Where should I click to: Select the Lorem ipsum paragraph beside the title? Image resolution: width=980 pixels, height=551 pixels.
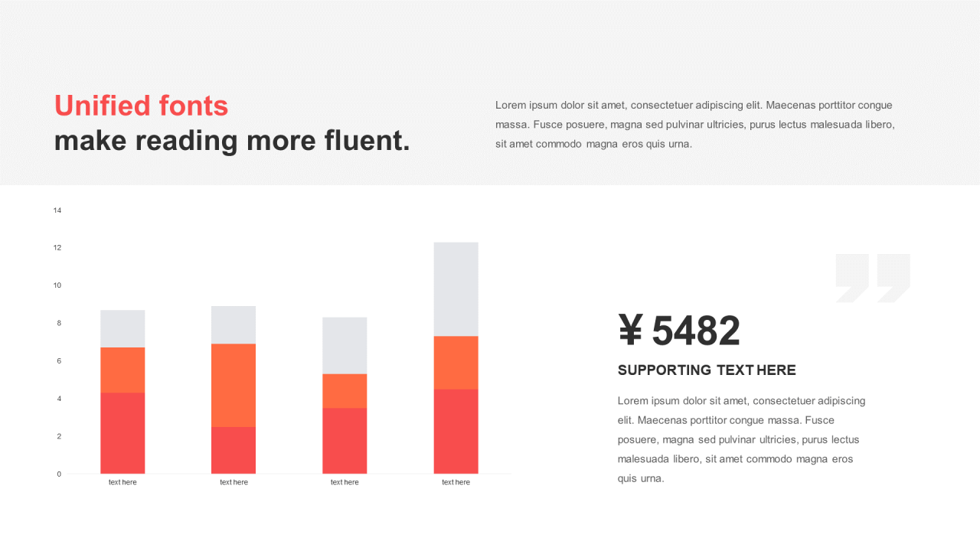(694, 124)
